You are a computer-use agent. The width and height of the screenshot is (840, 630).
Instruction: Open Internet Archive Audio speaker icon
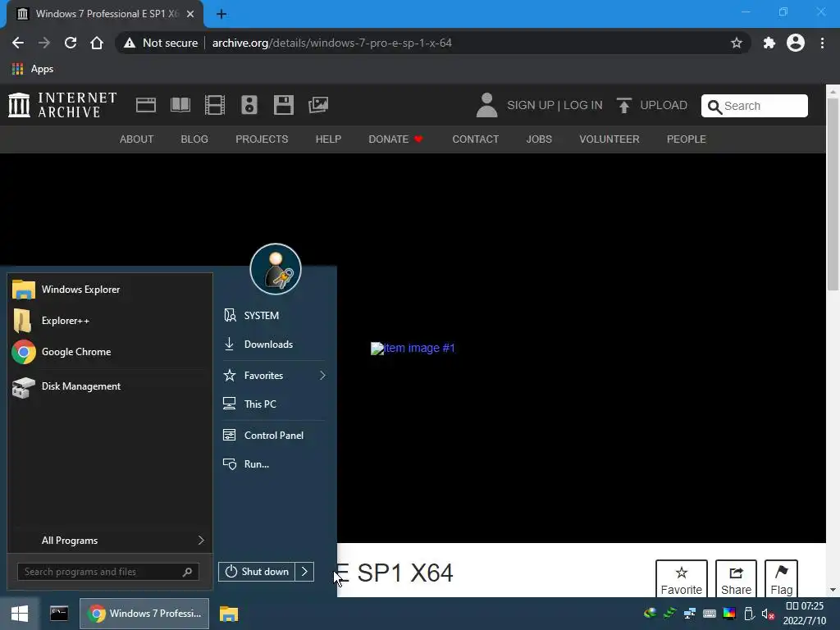point(249,105)
